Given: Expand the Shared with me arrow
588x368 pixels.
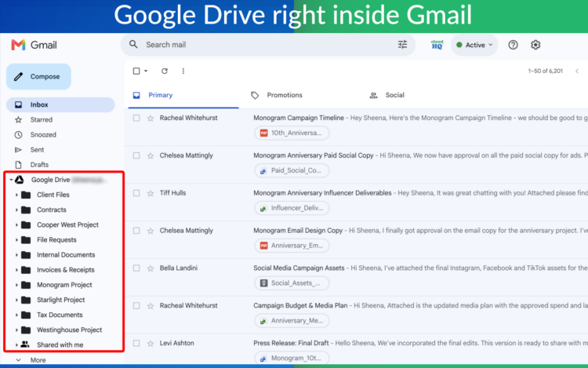Looking at the screenshot, I should pos(16,344).
